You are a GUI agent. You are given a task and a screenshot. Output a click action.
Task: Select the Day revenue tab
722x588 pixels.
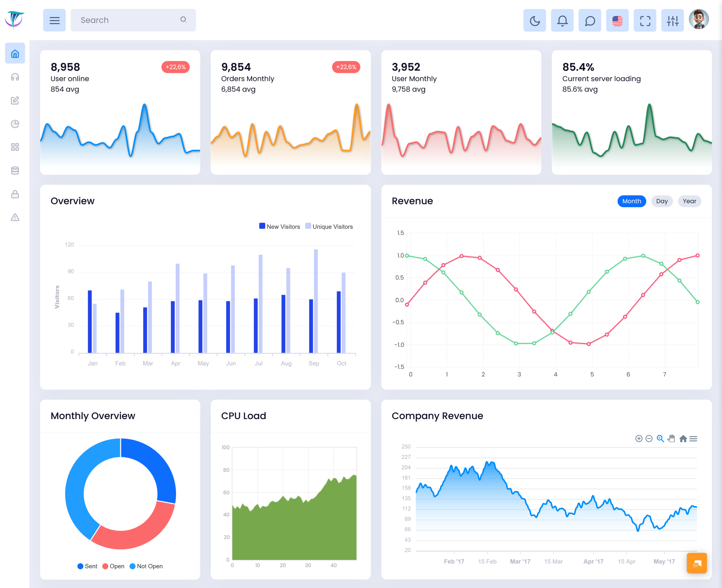(x=662, y=201)
